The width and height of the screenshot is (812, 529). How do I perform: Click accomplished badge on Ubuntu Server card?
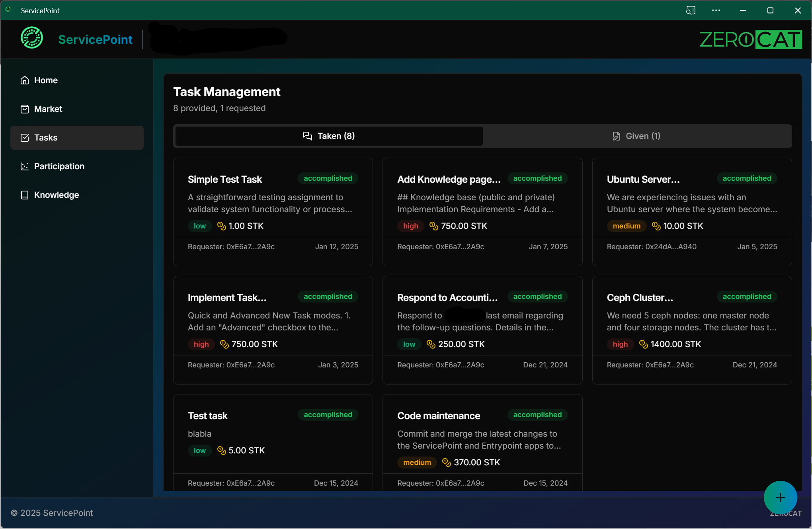point(747,178)
